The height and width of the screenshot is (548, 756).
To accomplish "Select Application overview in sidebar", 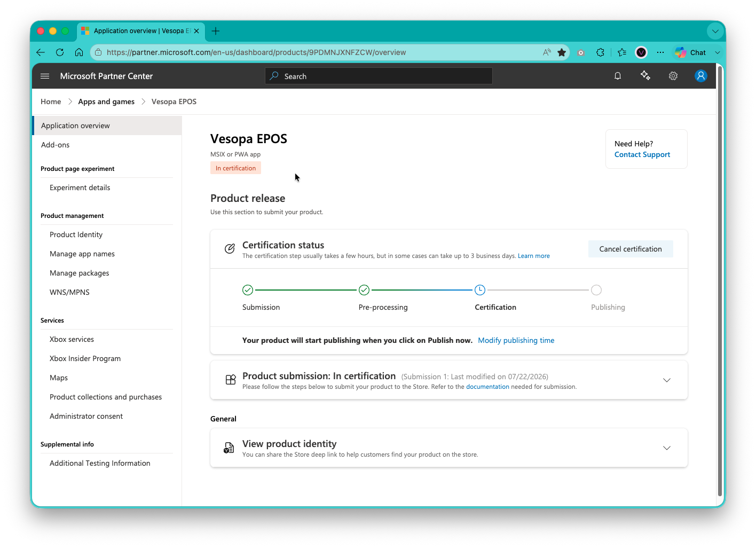I will tap(107, 126).
